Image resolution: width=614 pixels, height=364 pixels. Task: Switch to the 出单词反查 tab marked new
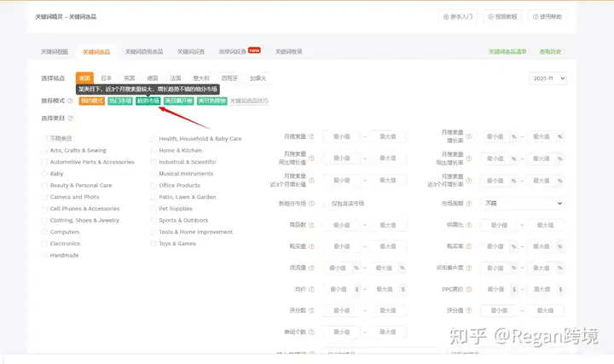click(x=240, y=51)
